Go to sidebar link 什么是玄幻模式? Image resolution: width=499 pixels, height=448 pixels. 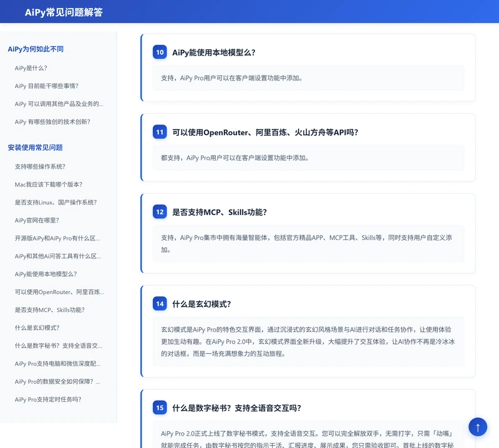(37, 328)
